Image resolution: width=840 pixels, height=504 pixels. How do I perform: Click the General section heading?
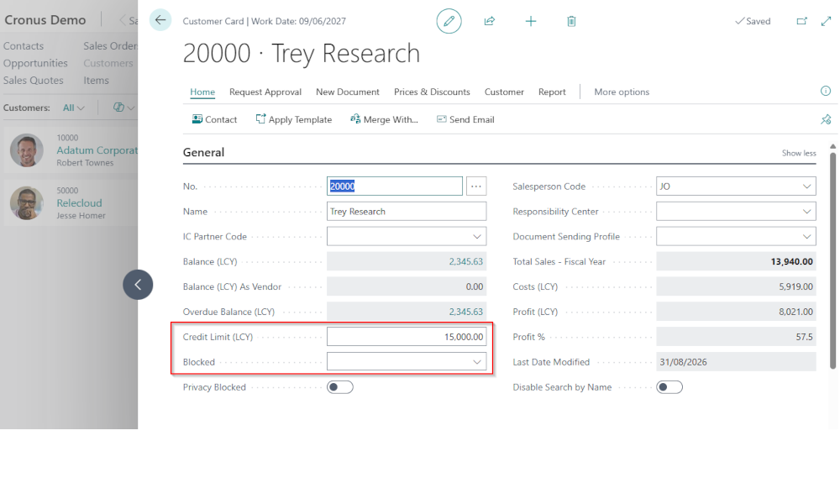tap(203, 153)
